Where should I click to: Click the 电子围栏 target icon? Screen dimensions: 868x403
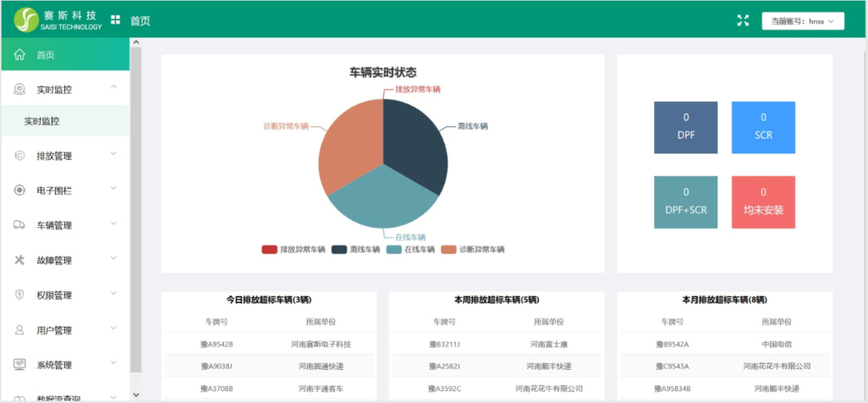coord(19,190)
